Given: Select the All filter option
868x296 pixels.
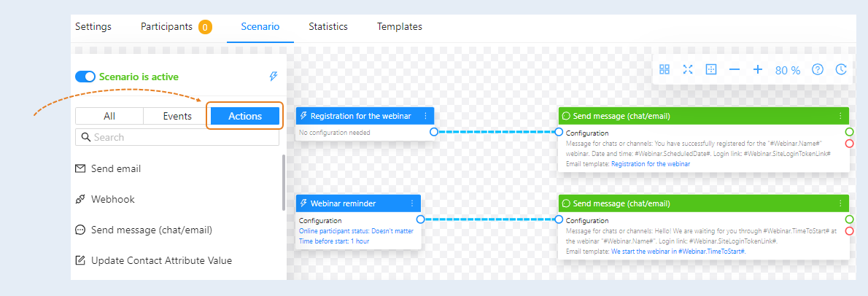Looking at the screenshot, I should click(109, 116).
